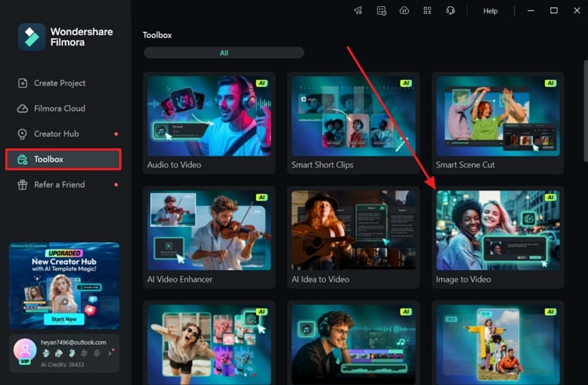The width and height of the screenshot is (588, 385).
Task: Click the Image to Video label text
Action: [463, 279]
